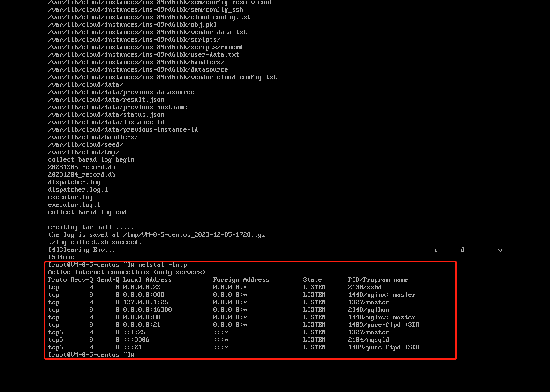Click 'creating tar ball .....' line
The height and width of the screenshot is (392, 550).
(91, 227)
